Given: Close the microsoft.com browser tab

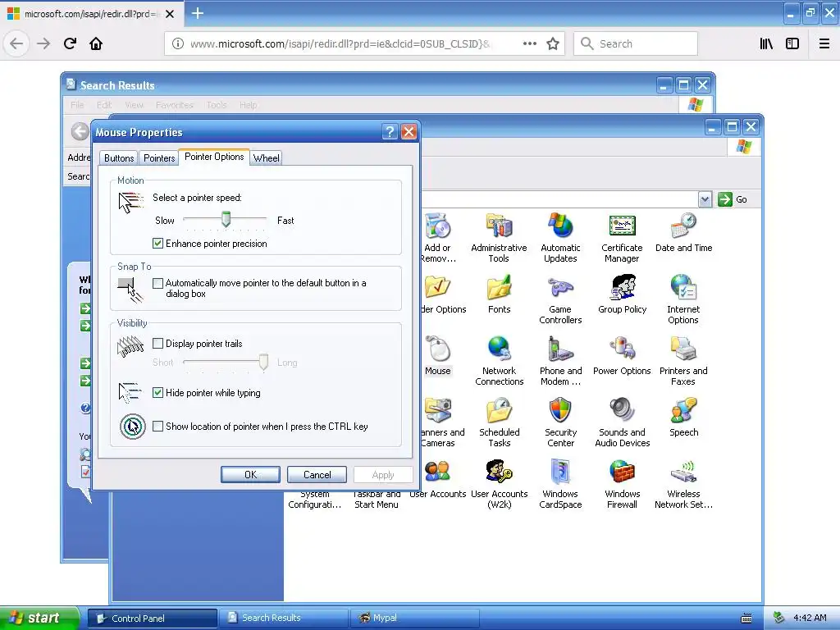Looking at the screenshot, I should tap(170, 14).
